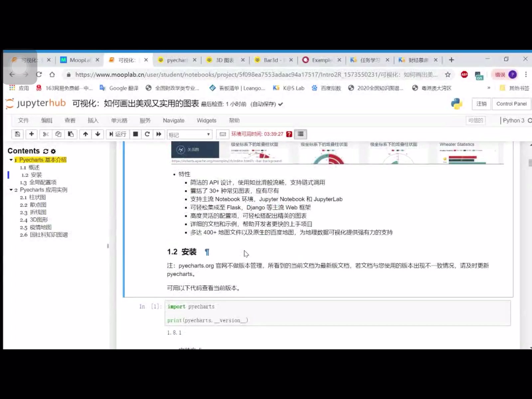
Task: Collapse section 1 Pyecharts 基本介绍
Action: click(x=11, y=160)
